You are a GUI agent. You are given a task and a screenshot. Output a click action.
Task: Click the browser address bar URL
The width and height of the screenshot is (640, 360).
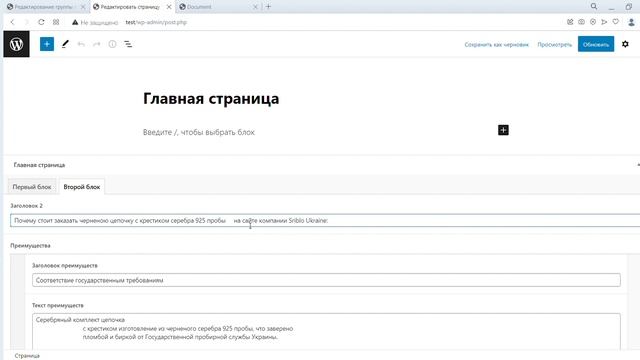click(x=156, y=22)
